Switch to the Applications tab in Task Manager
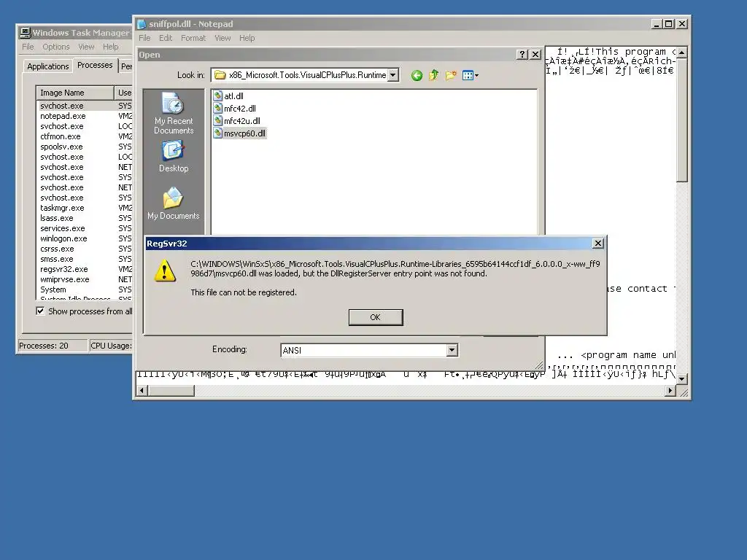747x560 pixels. click(x=47, y=66)
